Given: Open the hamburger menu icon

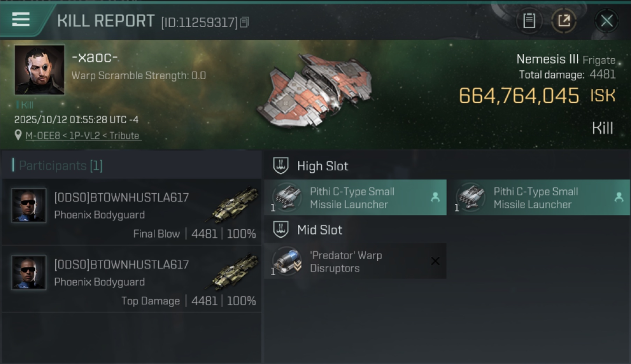Looking at the screenshot, I should pos(21,19).
